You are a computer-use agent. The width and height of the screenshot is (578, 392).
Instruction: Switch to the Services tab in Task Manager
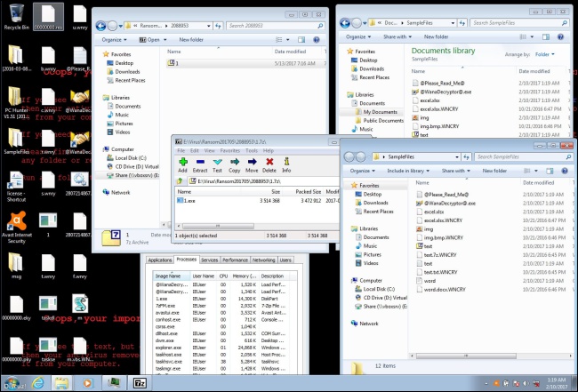click(x=209, y=260)
